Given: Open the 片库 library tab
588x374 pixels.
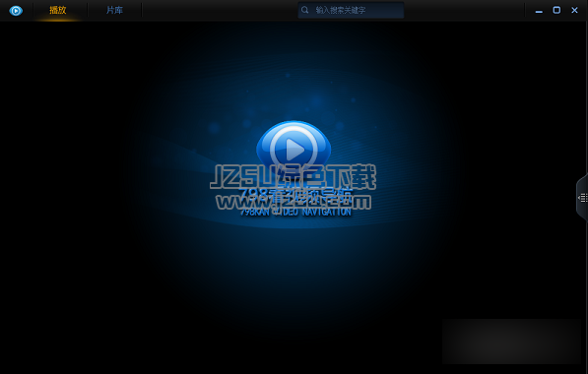Looking at the screenshot, I should 114,10.
